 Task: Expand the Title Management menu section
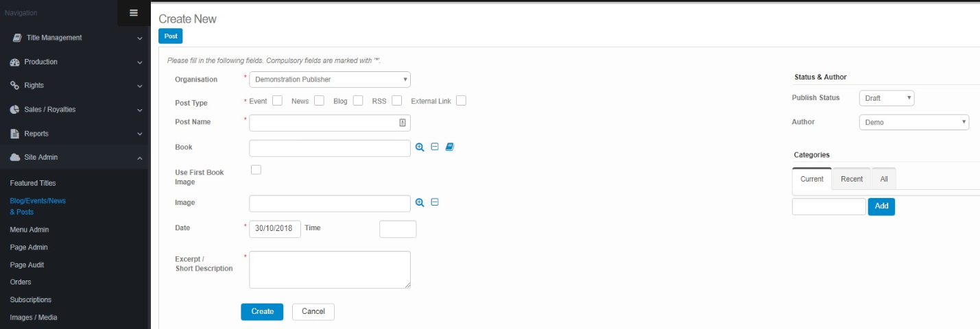point(75,38)
